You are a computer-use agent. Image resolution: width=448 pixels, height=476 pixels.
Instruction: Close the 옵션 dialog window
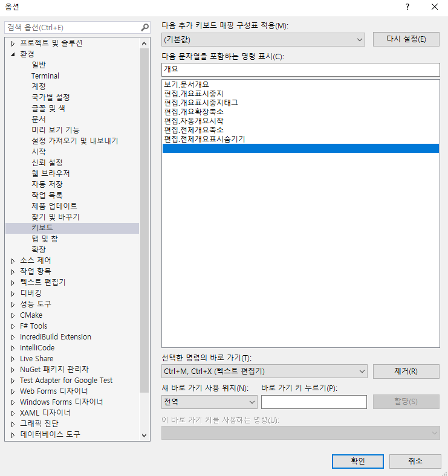click(x=435, y=7)
